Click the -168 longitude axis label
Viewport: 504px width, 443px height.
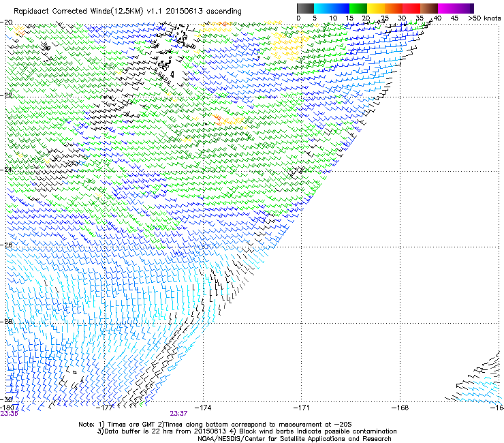(400, 408)
